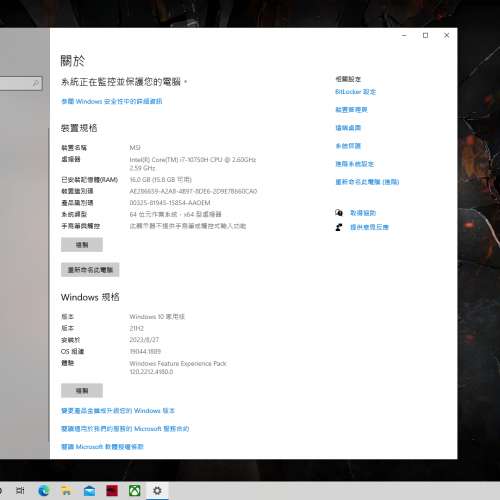
Task: Click the Get help (取得協助) link
Action: [x=363, y=213]
